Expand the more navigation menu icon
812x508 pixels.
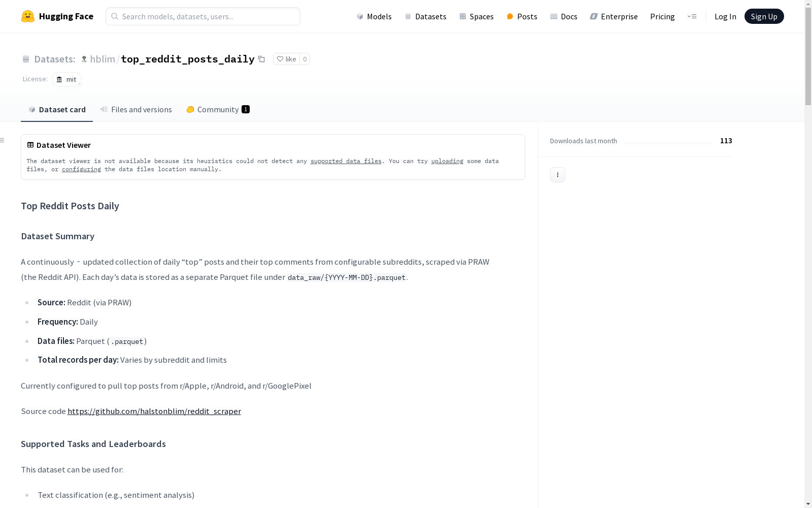click(x=692, y=16)
